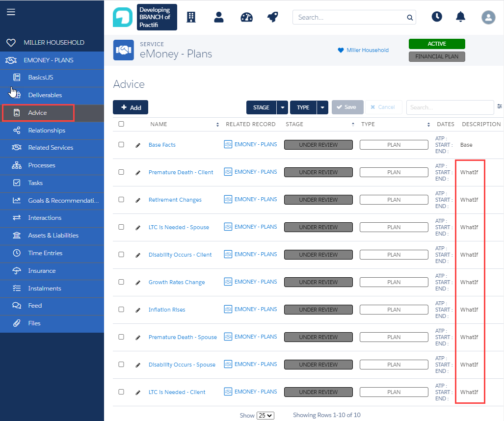Open Insurance in sidebar
This screenshot has width=504, height=421.
click(52, 271)
